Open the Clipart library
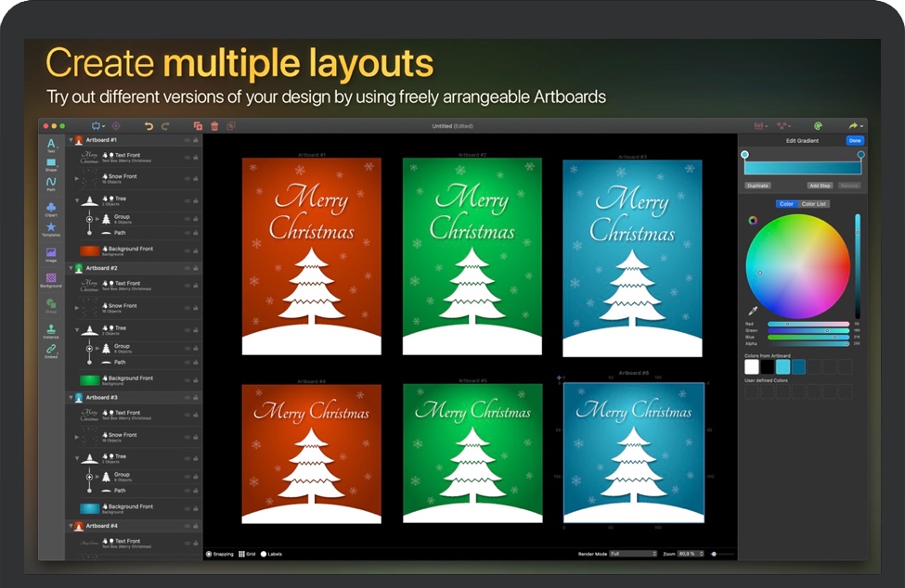 [x=51, y=207]
